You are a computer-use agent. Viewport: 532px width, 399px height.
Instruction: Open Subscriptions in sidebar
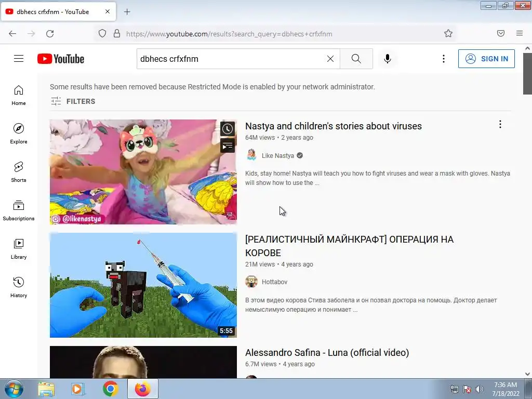(19, 210)
